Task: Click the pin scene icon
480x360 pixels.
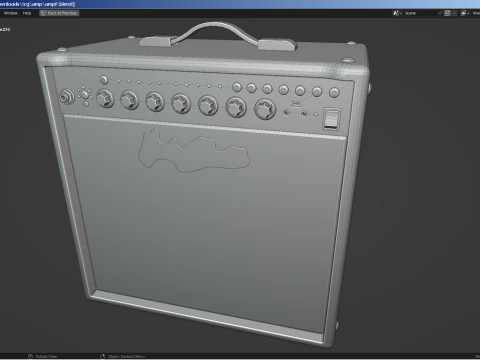Action: coord(440,13)
